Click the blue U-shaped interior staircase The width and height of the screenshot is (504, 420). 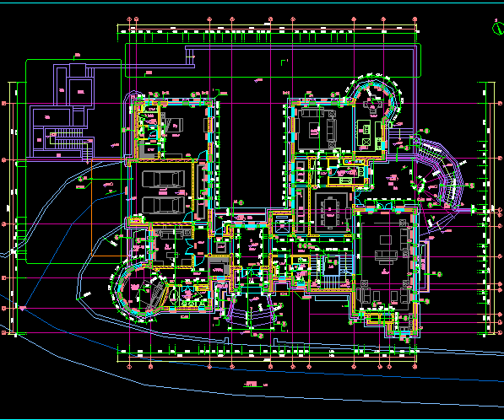[331, 272]
